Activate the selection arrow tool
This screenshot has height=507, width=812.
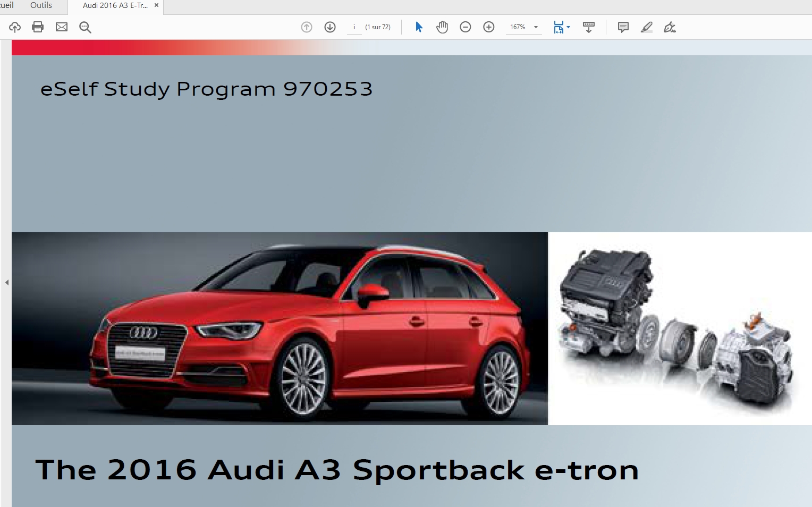click(419, 27)
